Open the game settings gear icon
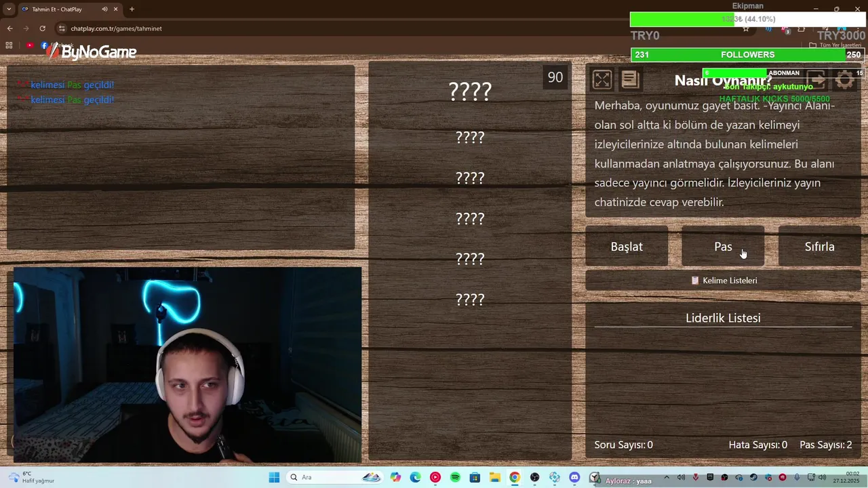 [844, 80]
